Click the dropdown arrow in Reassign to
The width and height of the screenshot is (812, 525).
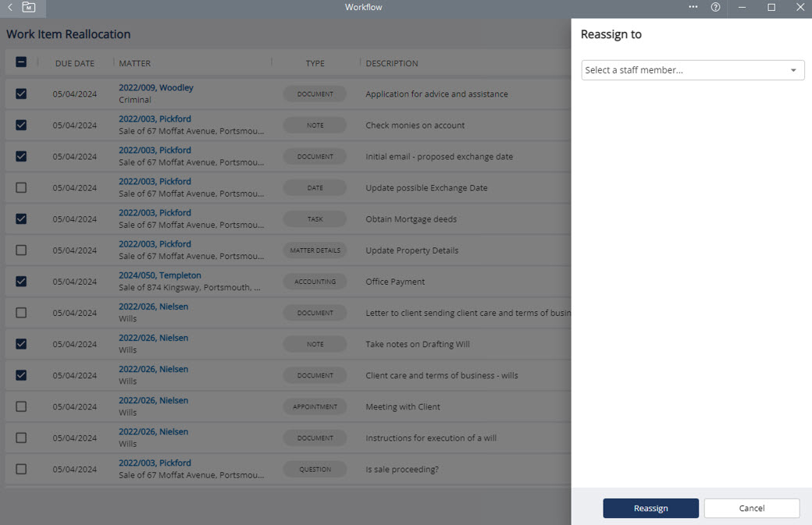793,70
